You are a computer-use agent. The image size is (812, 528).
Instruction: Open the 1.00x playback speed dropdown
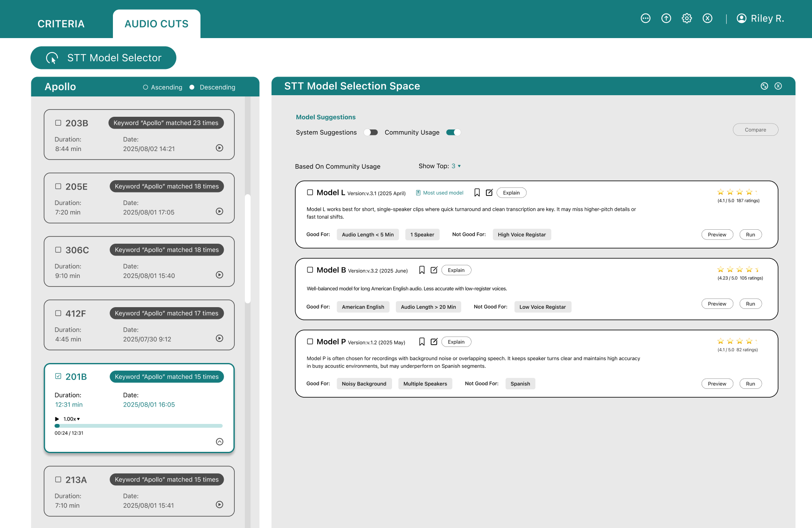[71, 419]
